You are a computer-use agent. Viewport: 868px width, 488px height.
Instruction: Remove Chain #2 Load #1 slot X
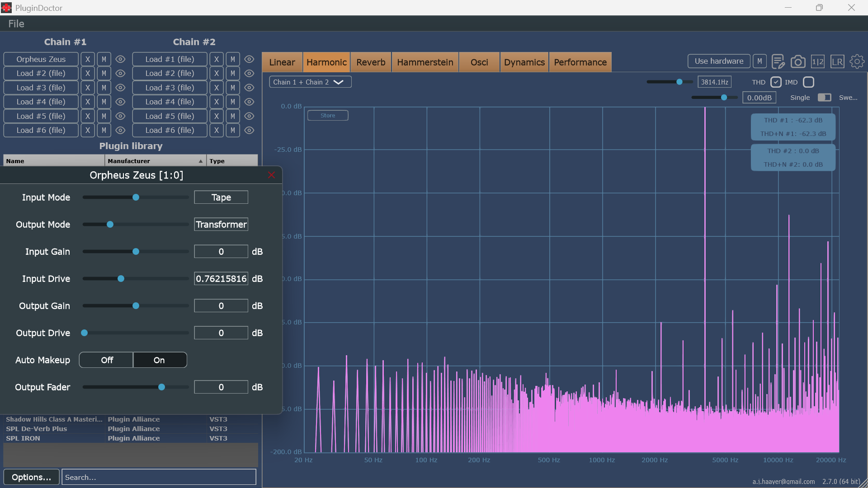coord(217,59)
